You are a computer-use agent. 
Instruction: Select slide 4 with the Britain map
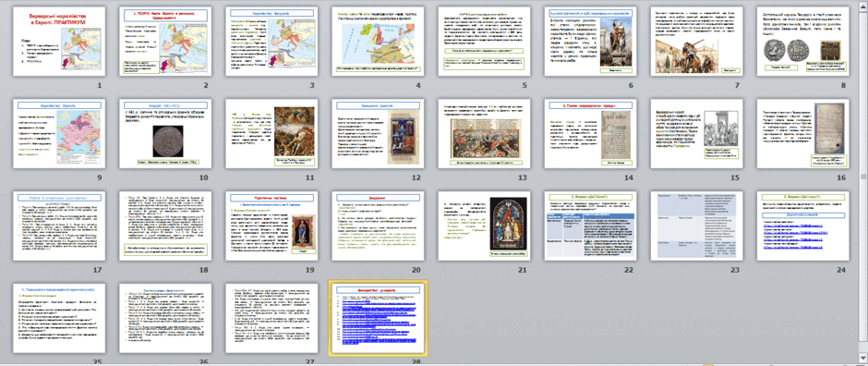(x=378, y=41)
